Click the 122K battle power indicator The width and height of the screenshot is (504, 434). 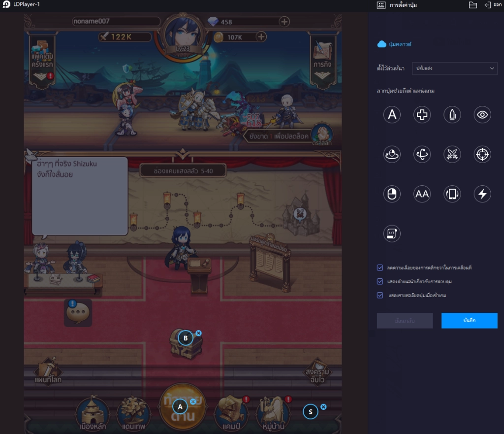pyautogui.click(x=125, y=36)
